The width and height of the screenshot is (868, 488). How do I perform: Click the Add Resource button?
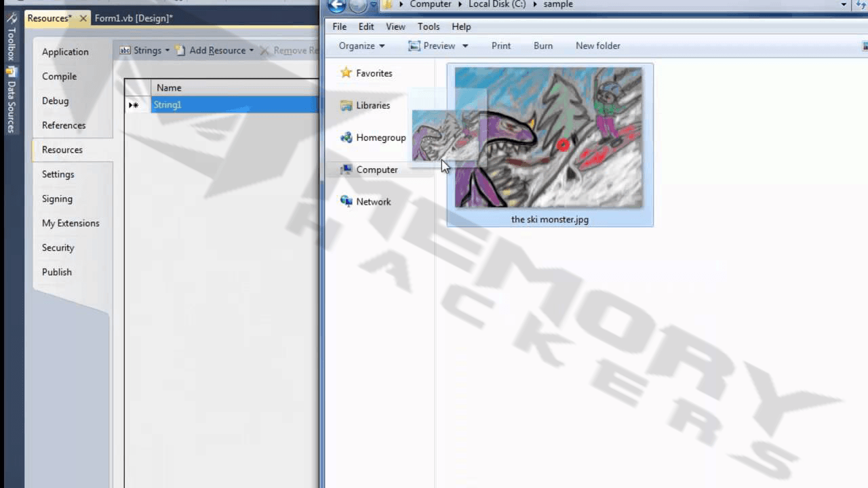click(211, 51)
